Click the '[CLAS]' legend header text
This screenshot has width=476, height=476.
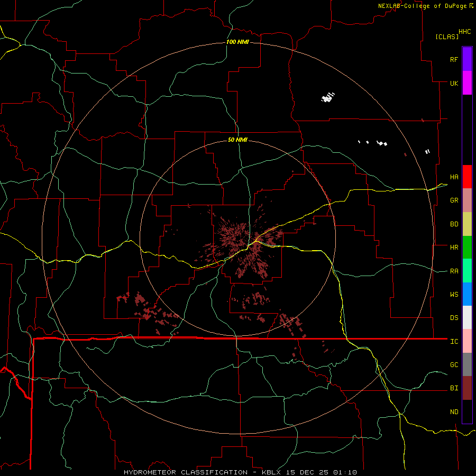pos(447,36)
